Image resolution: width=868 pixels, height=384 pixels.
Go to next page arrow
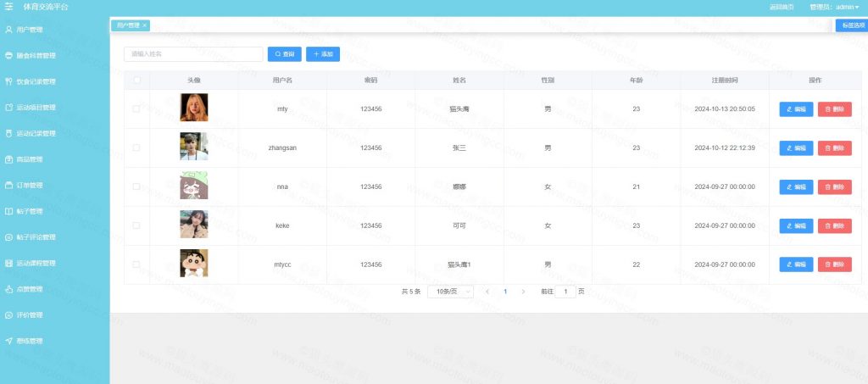click(x=523, y=292)
